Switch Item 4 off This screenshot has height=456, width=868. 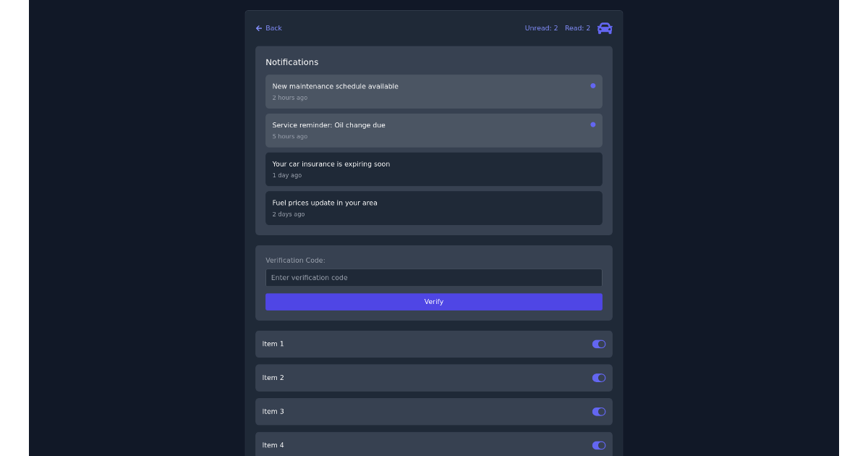click(x=598, y=445)
